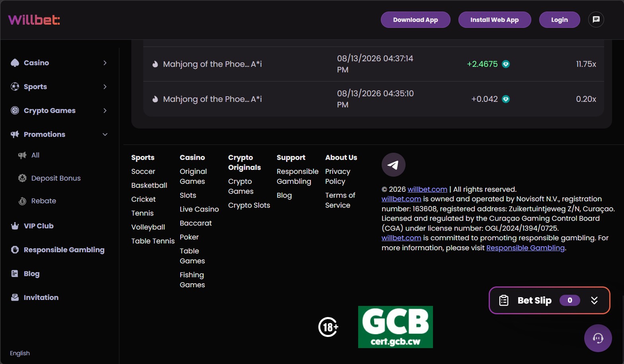Click the Download App button
This screenshot has height=364, width=624.
(x=415, y=20)
